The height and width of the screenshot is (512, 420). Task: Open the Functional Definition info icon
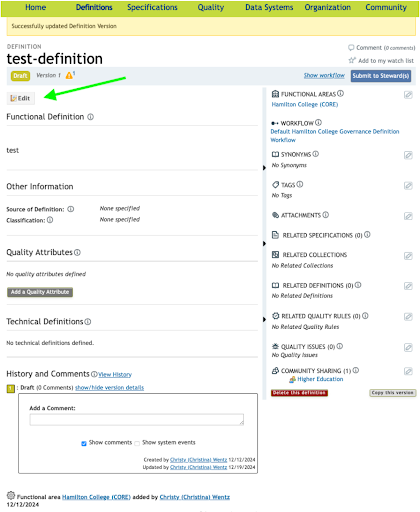click(90, 117)
